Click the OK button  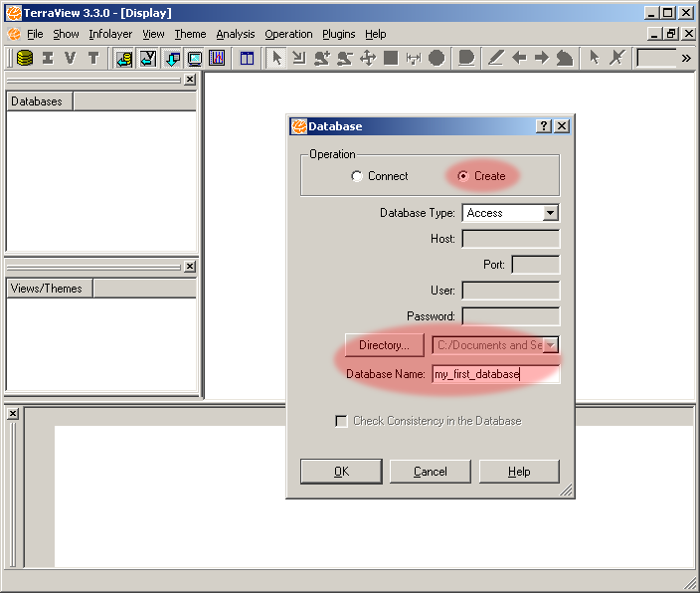coord(341,472)
